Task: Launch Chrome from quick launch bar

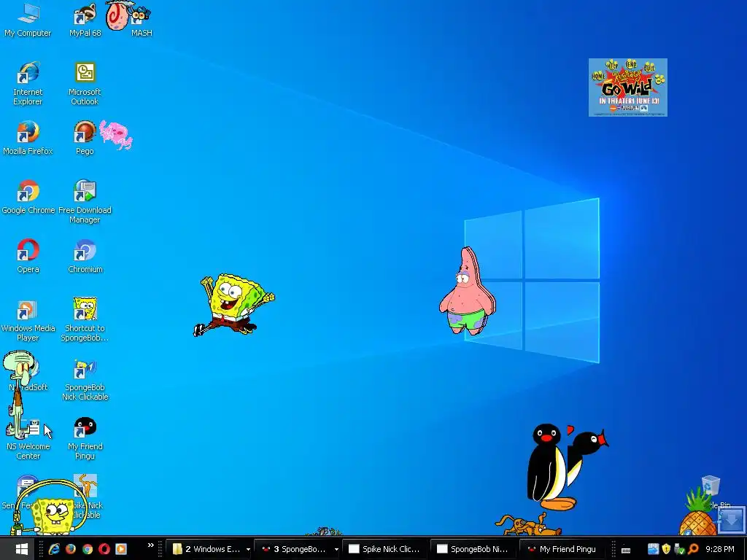Action: pos(88,549)
